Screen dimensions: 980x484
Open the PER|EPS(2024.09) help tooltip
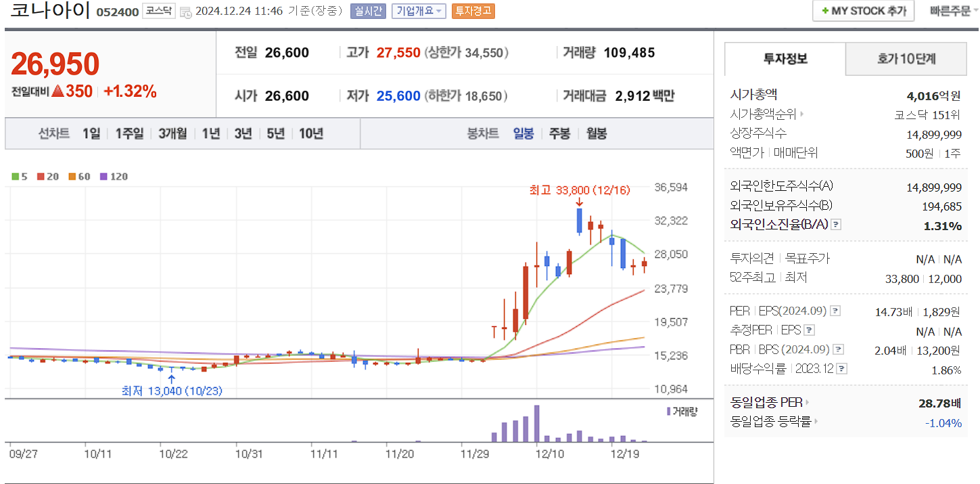pos(836,311)
